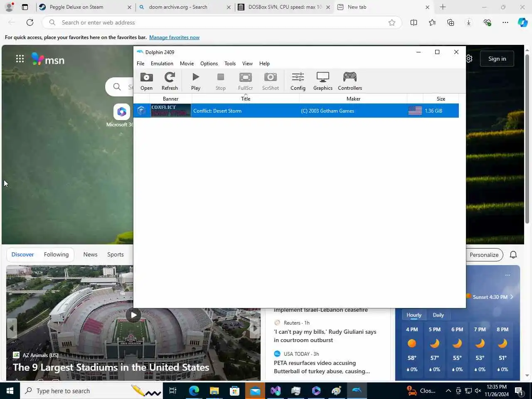The height and width of the screenshot is (399, 532).
Task: Click the Personalize button on MSN
Action: pos(484,255)
